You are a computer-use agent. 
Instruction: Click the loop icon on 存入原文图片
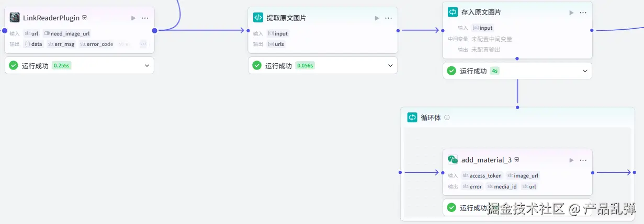[x=453, y=12]
